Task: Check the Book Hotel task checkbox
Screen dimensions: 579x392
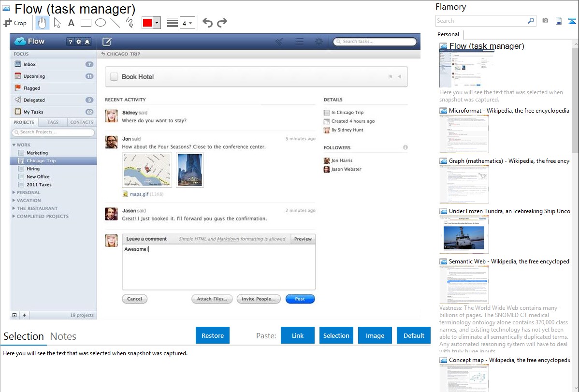Action: tap(114, 77)
